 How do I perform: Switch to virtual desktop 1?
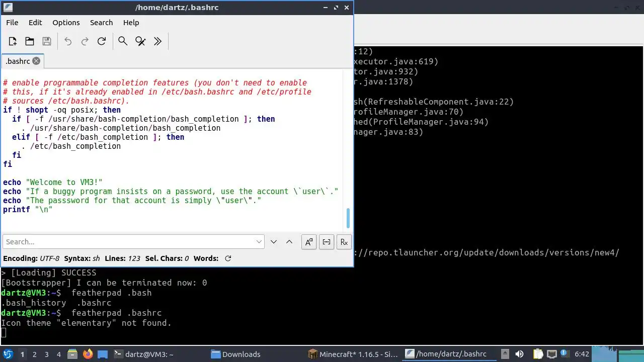click(22, 354)
